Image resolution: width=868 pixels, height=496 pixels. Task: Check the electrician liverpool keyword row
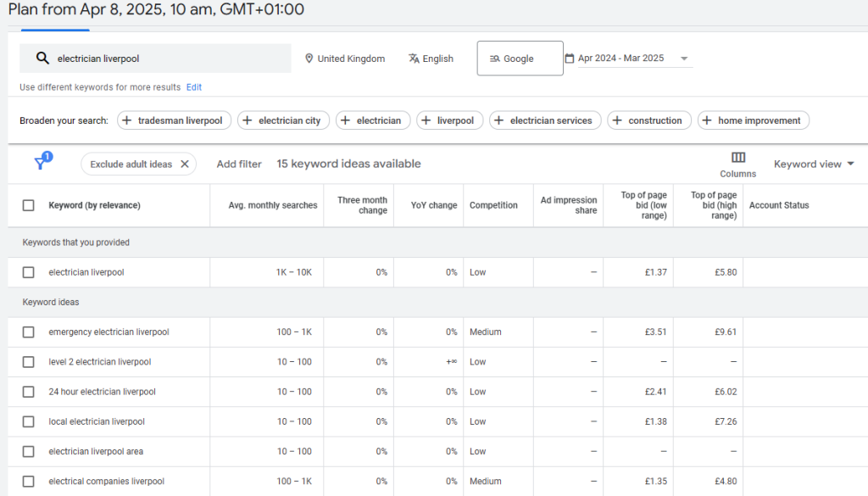pyautogui.click(x=28, y=272)
